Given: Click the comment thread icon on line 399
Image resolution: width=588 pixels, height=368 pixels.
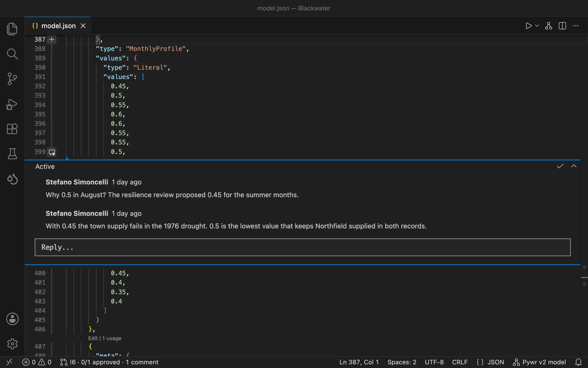Looking at the screenshot, I should [x=52, y=152].
